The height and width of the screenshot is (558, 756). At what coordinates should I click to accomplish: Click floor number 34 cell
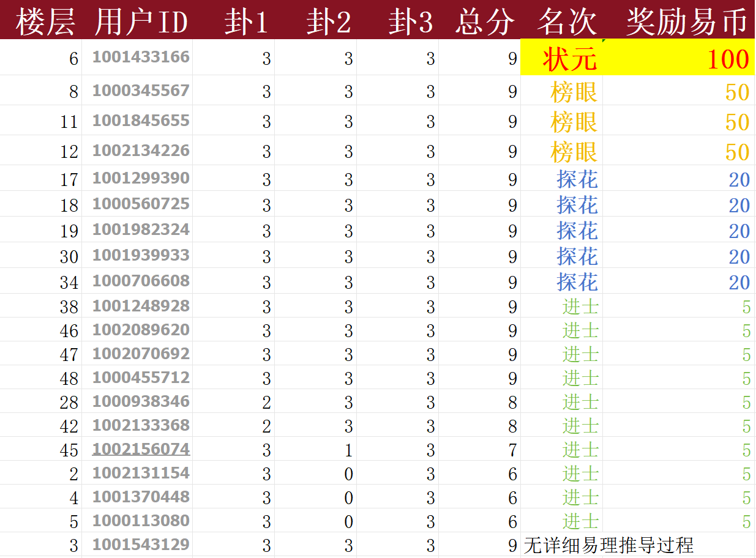coord(69,283)
